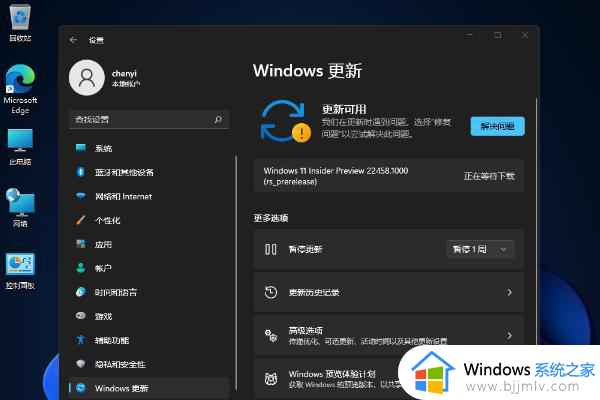Maximize the Settings window

click(497, 35)
